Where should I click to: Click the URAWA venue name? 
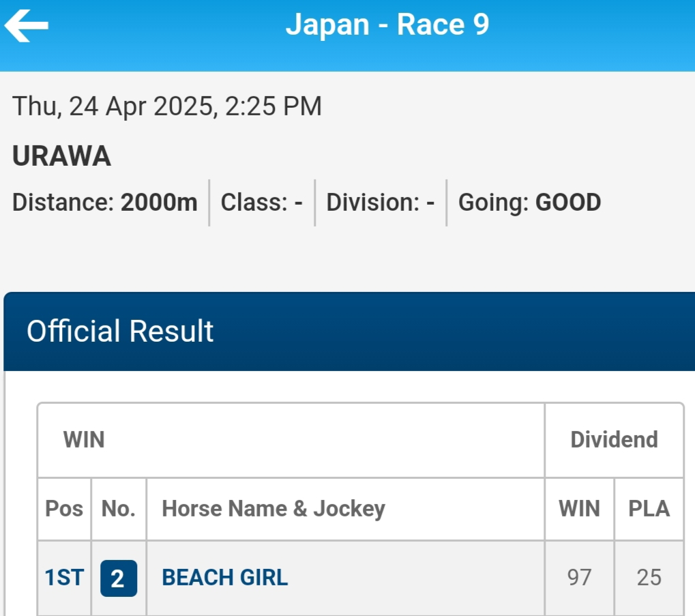point(61,157)
